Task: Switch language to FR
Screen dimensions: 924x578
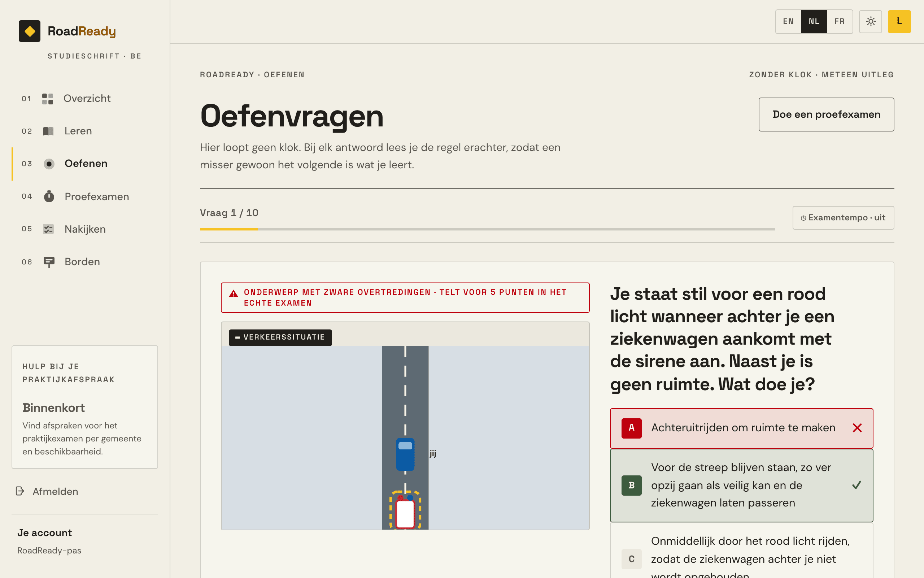Action: point(840,21)
